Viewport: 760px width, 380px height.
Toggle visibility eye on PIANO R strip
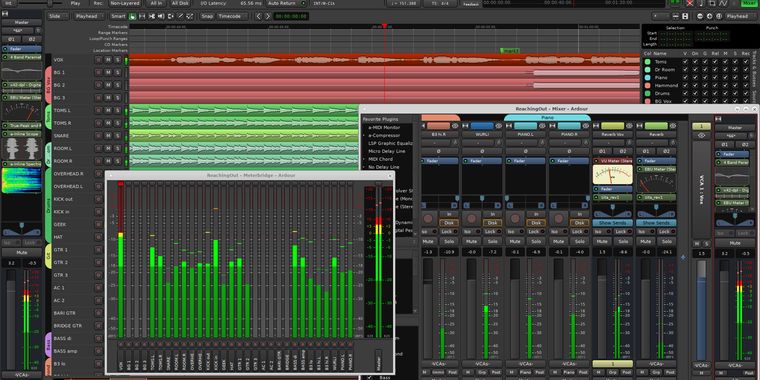[x=586, y=126]
